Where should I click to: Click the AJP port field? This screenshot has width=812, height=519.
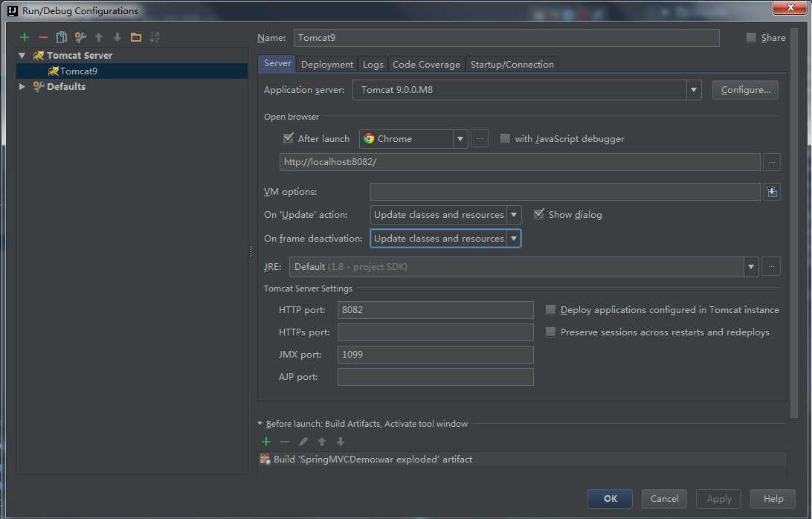click(436, 377)
